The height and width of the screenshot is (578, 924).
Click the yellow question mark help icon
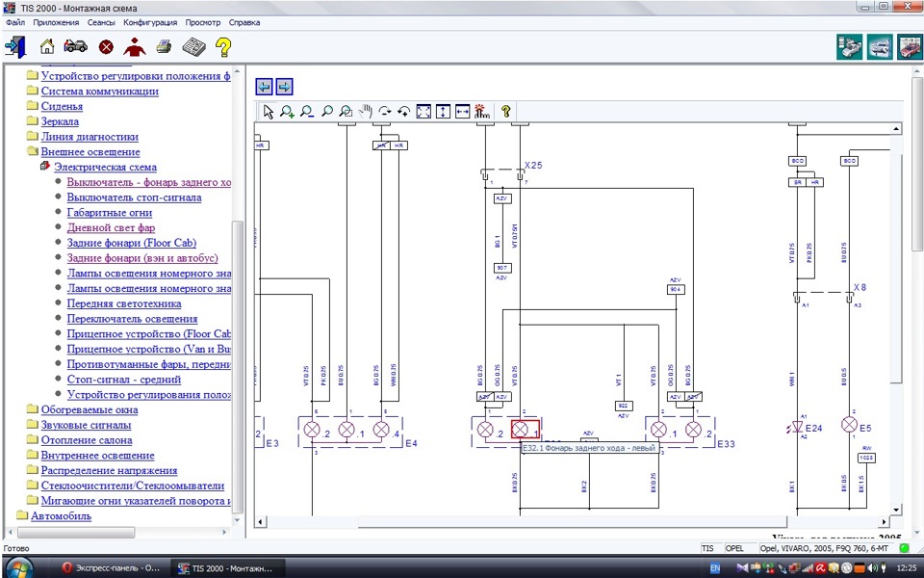tap(223, 46)
